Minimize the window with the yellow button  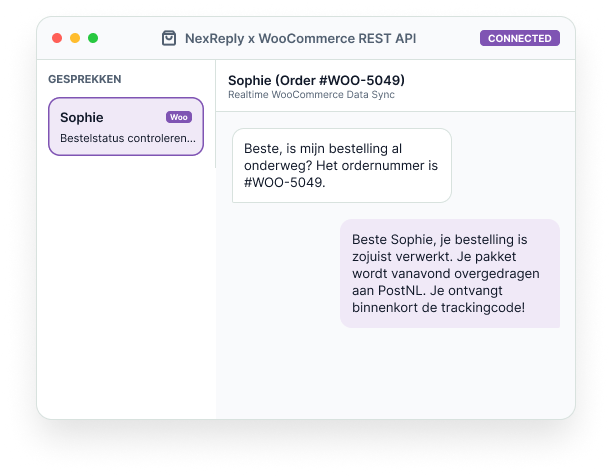point(75,38)
